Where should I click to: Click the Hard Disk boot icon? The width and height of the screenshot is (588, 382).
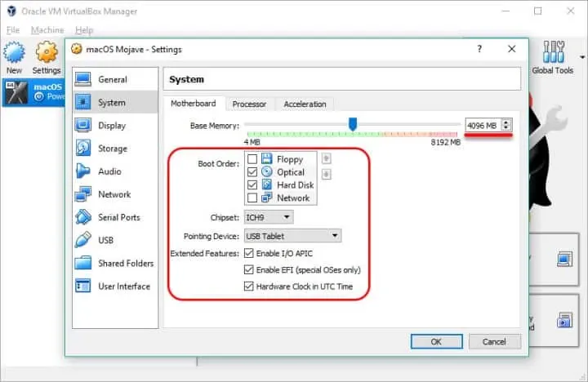coord(266,184)
